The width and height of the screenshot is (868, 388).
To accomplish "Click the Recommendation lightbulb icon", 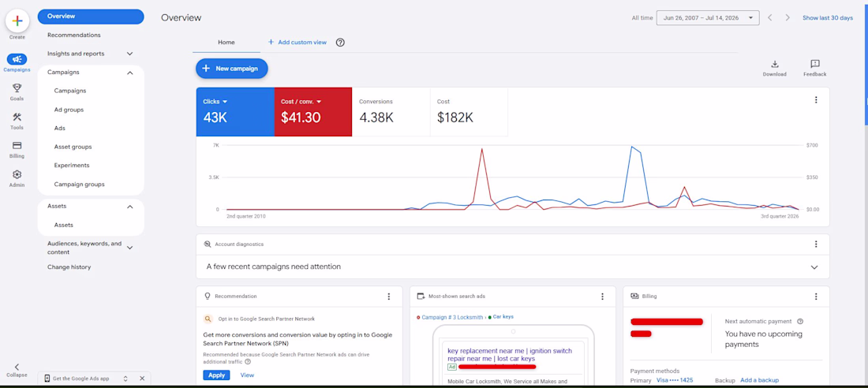I will point(208,296).
